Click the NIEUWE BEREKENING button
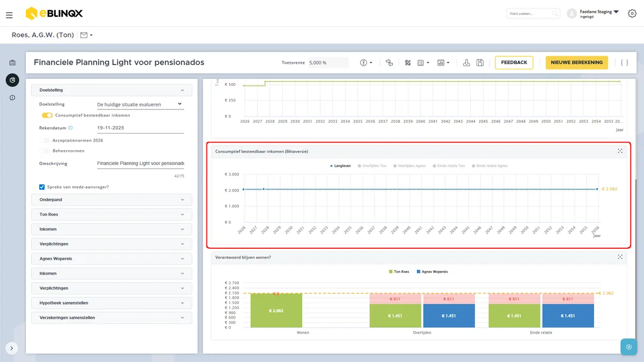Image resolution: width=644 pixels, height=362 pixels. tap(577, 63)
